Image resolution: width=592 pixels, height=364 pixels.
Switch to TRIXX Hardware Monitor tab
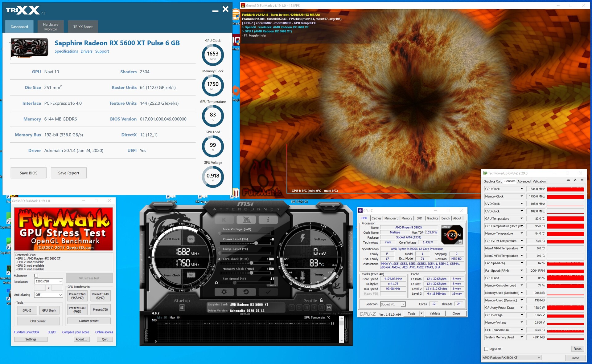click(x=51, y=27)
